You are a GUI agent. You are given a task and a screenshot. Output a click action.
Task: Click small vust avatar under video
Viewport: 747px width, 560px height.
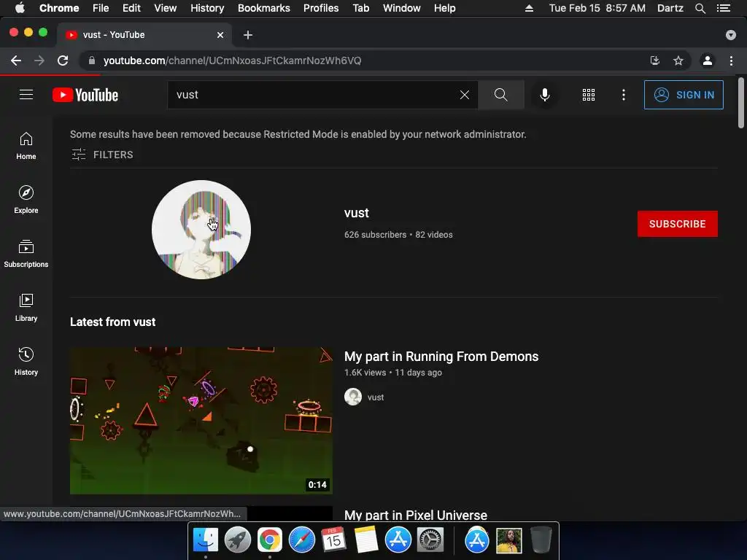353,397
